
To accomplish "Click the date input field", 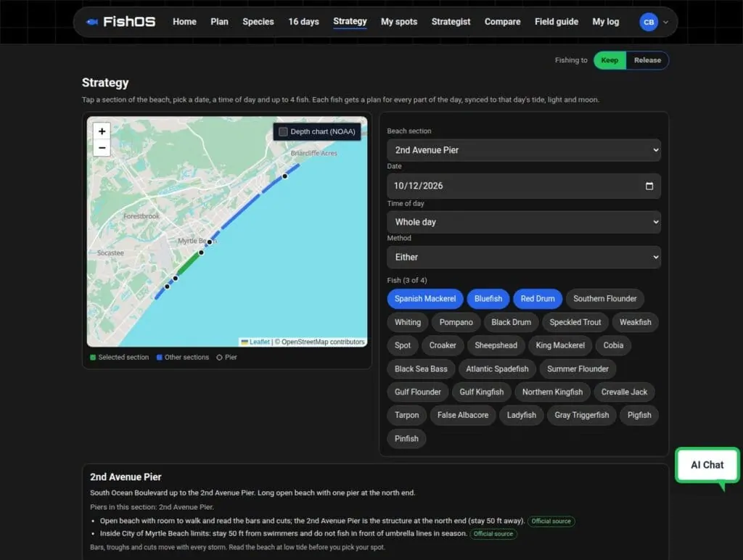I will [x=524, y=186].
